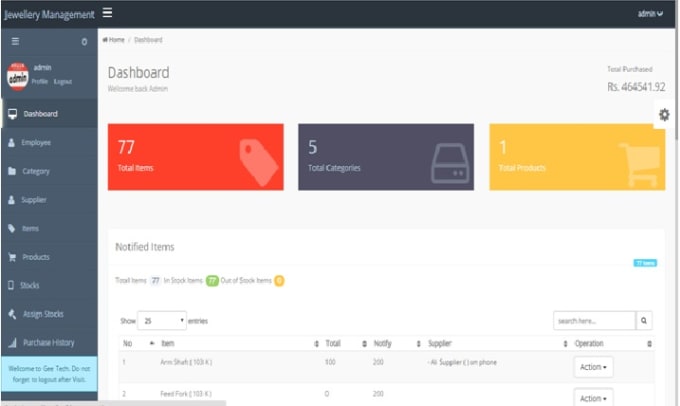Image resolution: width=680 pixels, height=406 pixels.
Task: Click Products cart icon in sidebar
Action: (12, 257)
